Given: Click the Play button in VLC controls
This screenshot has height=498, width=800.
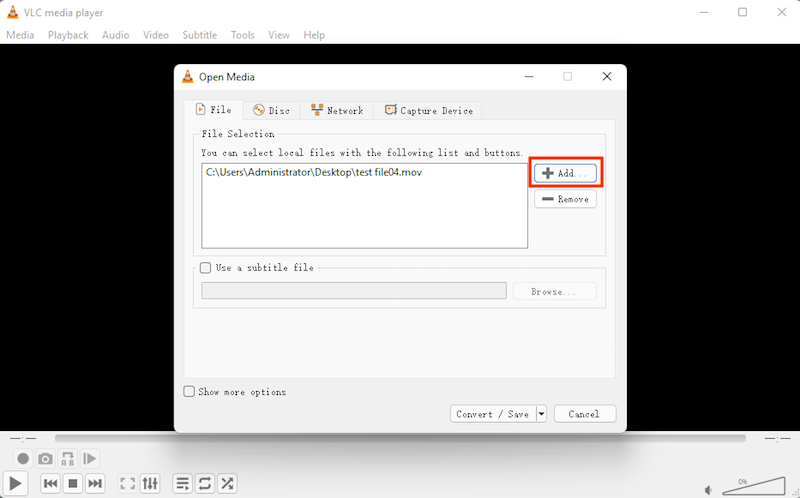Looking at the screenshot, I should pyautogui.click(x=15, y=483).
